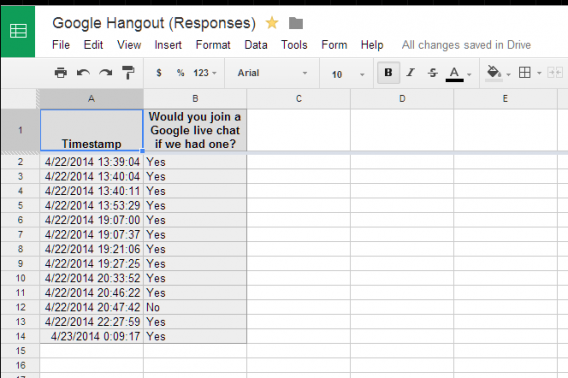568x378 pixels.
Task: Open the Insert menu
Action: [168, 45]
